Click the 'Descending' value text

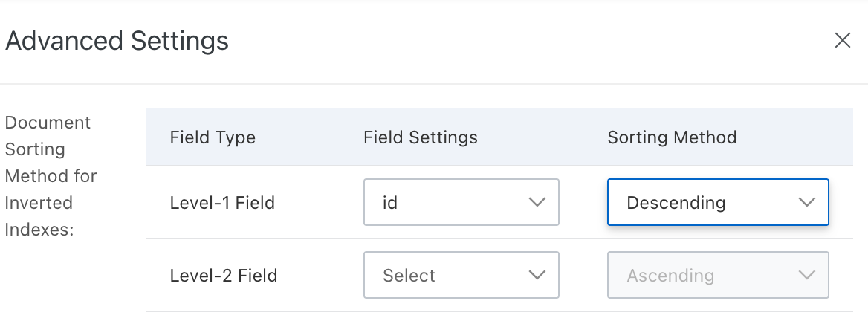(x=676, y=202)
